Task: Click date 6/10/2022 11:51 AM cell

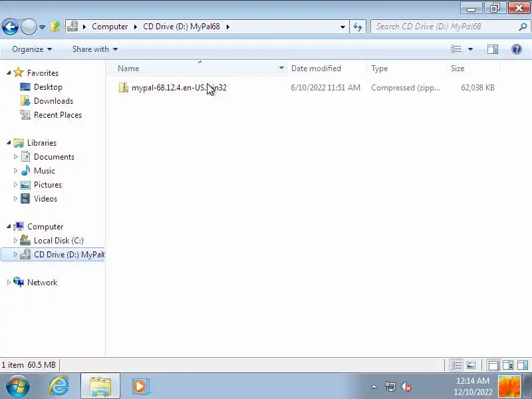Action: (325, 88)
